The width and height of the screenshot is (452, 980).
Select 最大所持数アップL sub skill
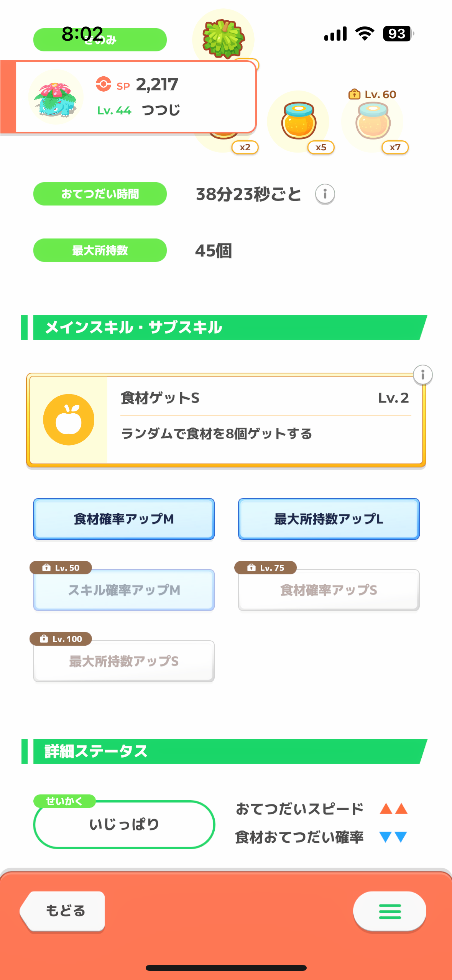329,519
